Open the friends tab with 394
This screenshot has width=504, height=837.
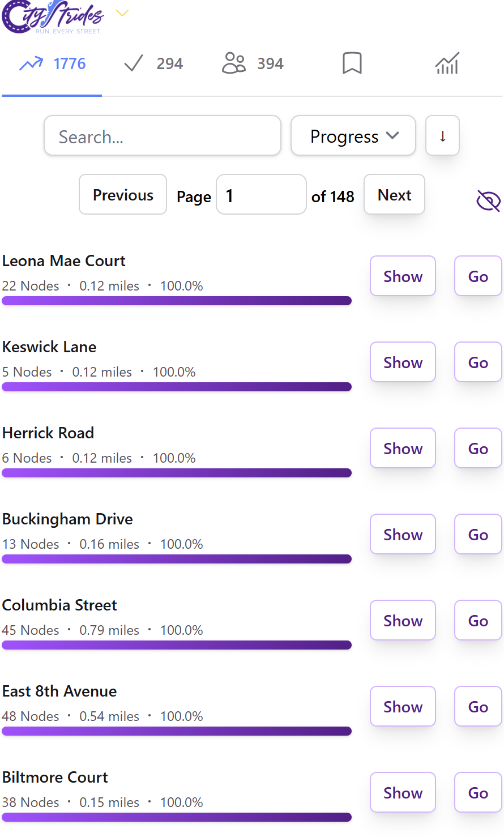pyautogui.click(x=253, y=63)
